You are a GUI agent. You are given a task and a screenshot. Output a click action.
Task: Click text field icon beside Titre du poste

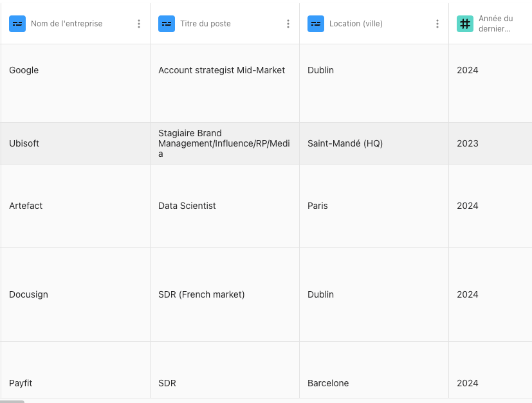(167, 24)
